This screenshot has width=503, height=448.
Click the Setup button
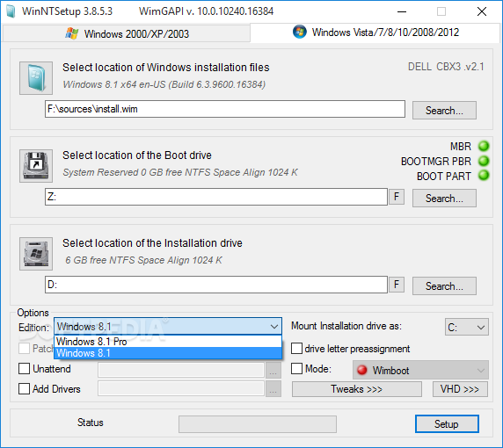point(447,424)
